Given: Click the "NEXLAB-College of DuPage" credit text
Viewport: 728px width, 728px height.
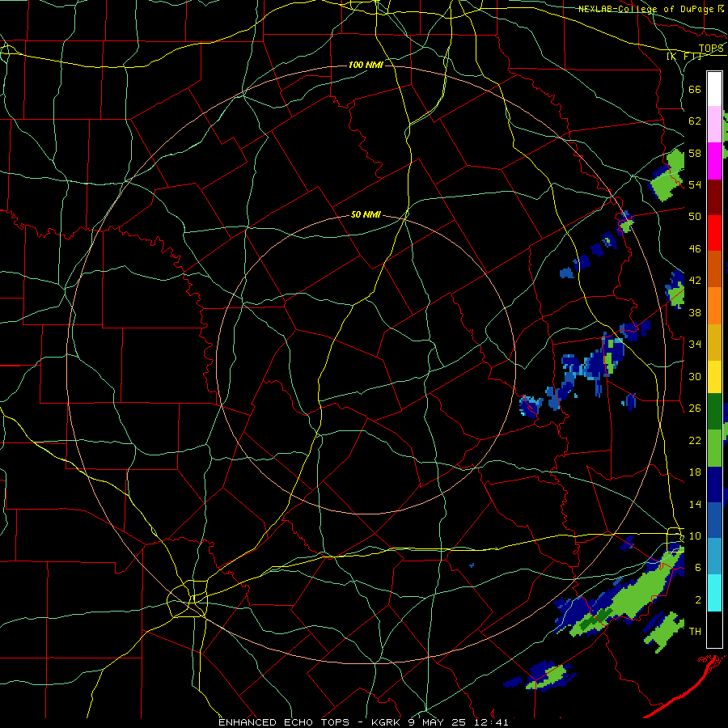Looking at the screenshot, I should point(646,9).
